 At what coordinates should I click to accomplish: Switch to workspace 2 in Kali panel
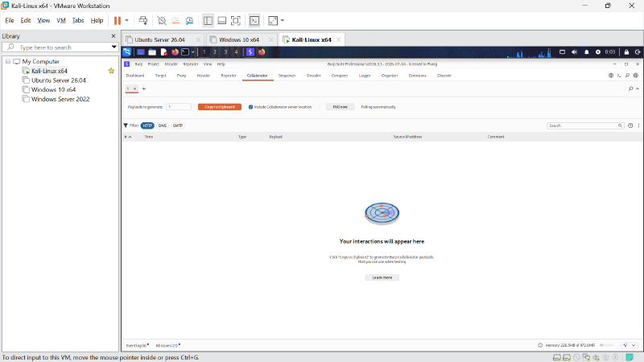(215, 52)
